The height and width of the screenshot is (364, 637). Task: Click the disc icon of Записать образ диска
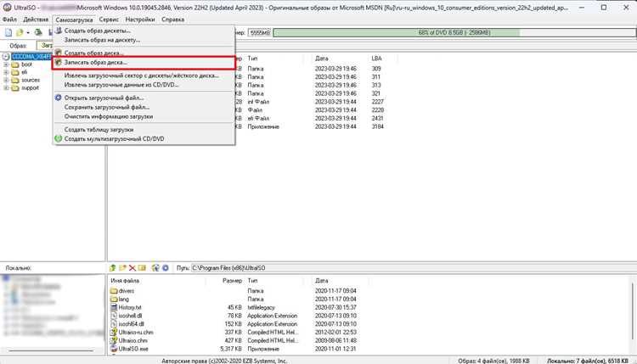coord(58,63)
